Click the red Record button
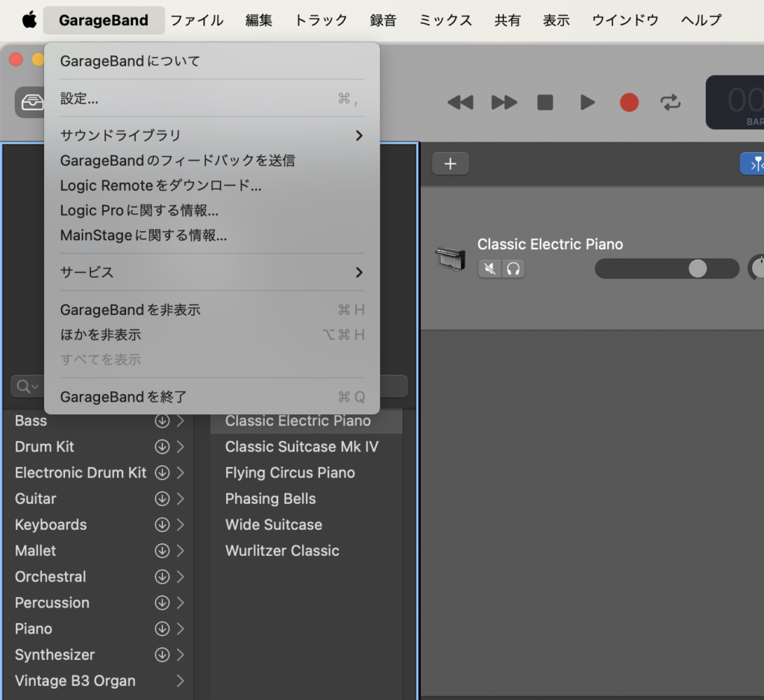Screen dimensions: 764x700 [x=629, y=103]
